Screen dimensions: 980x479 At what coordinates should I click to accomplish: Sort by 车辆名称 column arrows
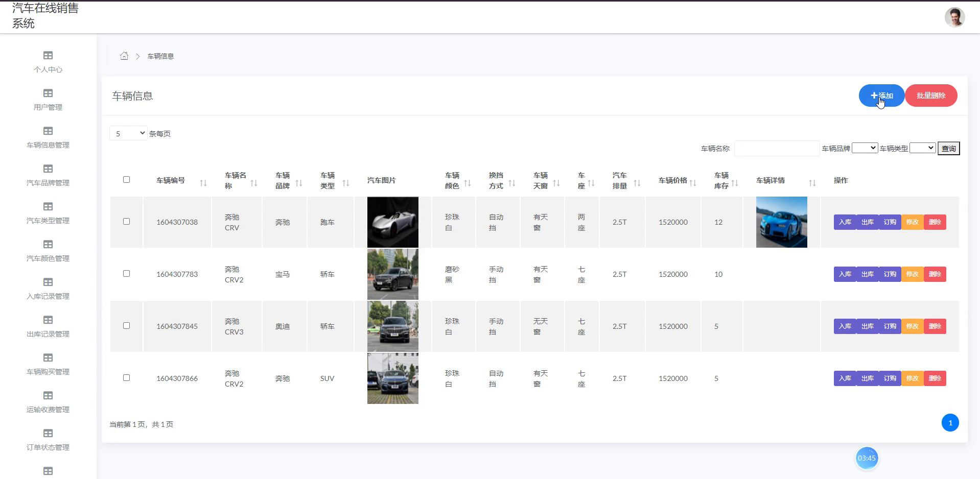pos(254,183)
